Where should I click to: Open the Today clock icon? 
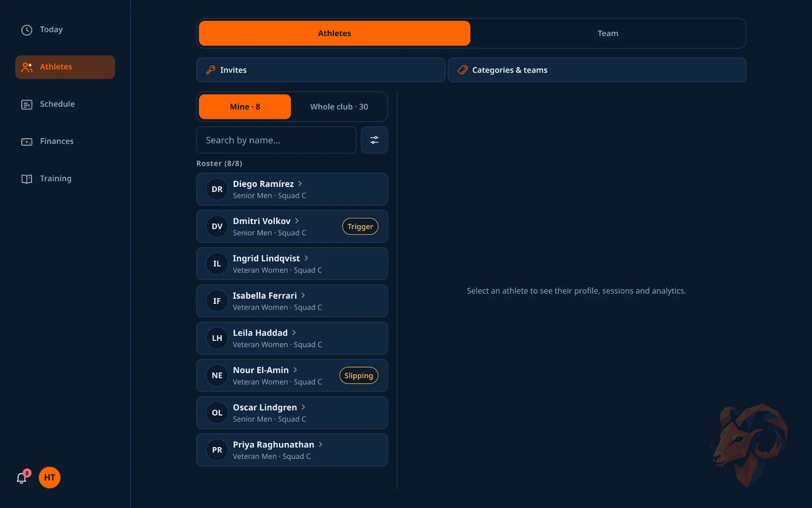[27, 30]
